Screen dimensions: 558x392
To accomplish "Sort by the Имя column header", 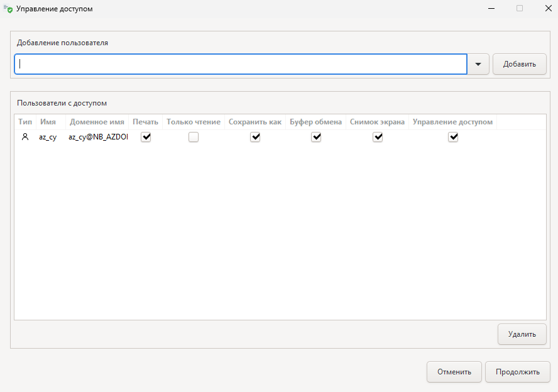I will pyautogui.click(x=48, y=122).
